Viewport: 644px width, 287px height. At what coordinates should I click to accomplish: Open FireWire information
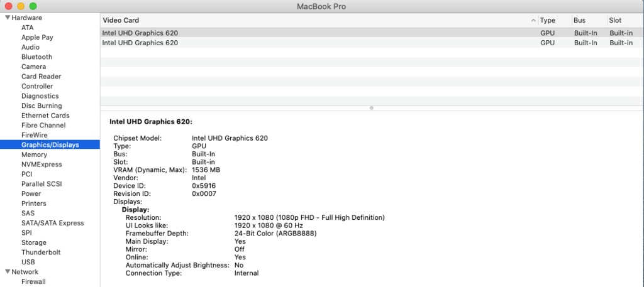click(x=34, y=135)
